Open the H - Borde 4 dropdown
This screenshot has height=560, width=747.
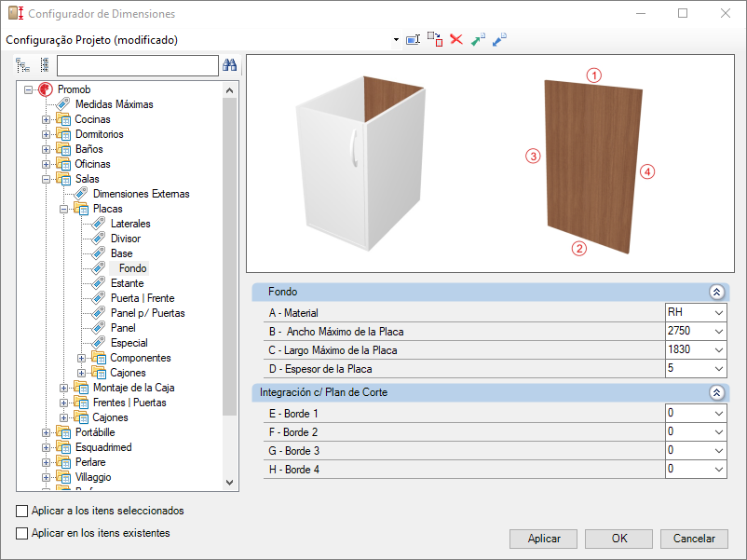coord(719,469)
